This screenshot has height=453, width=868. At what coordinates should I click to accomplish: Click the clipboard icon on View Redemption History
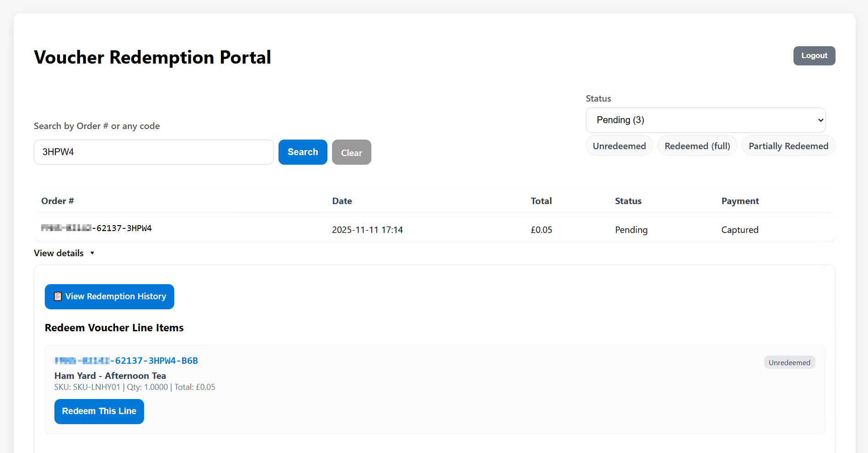click(x=58, y=297)
